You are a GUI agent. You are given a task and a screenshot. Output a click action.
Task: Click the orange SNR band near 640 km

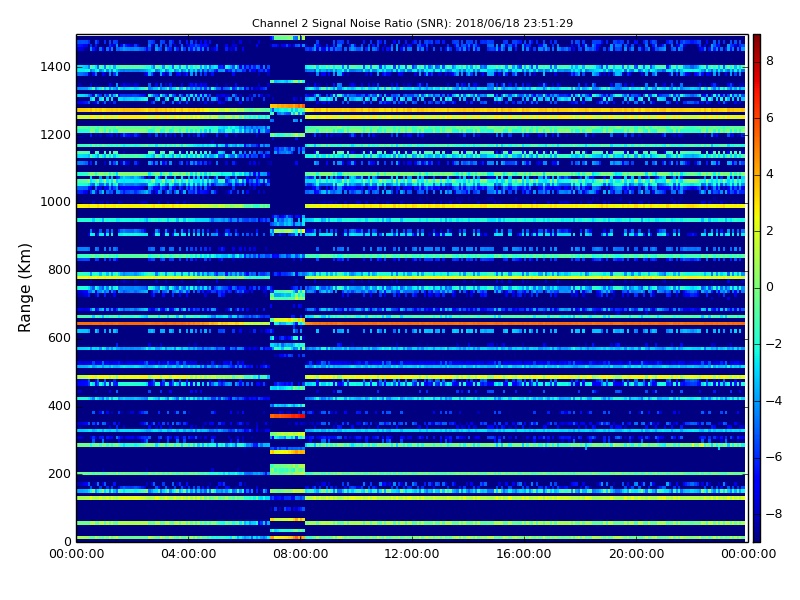pyautogui.click(x=411, y=323)
